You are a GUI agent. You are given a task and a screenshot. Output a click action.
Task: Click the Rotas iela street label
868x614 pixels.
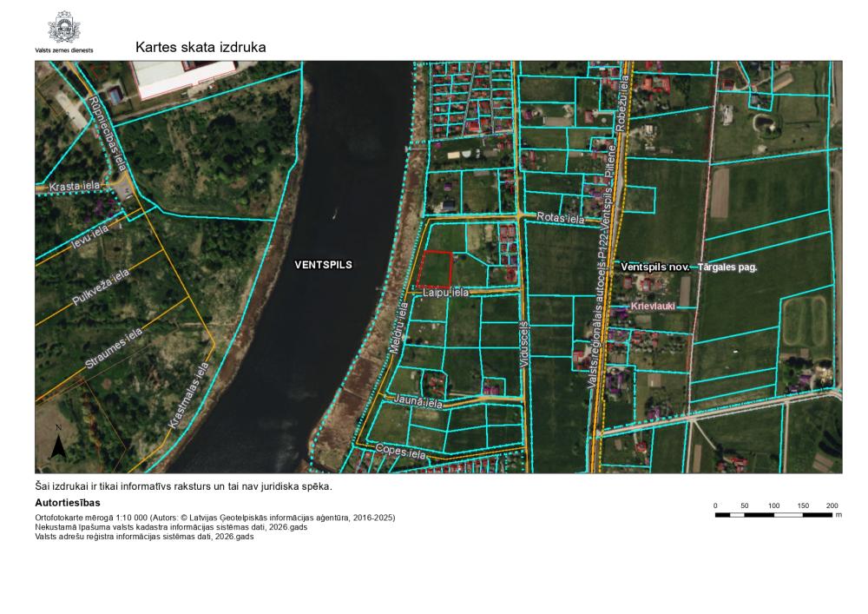tap(561, 218)
